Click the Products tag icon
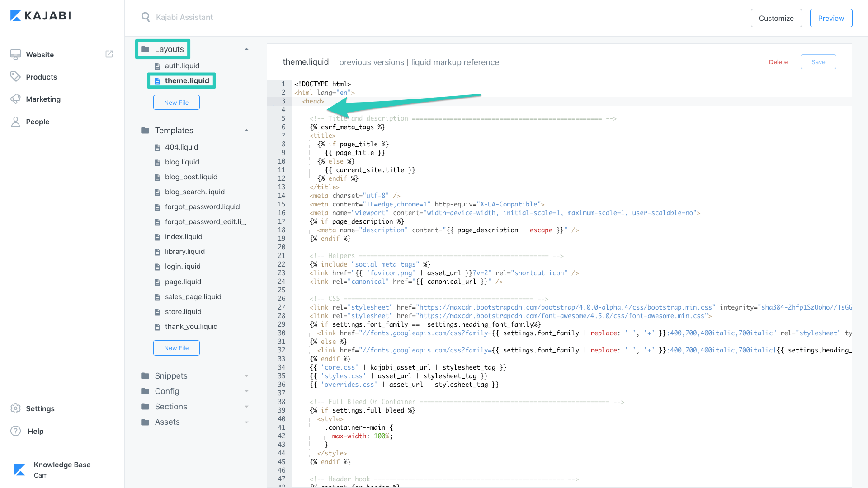This screenshot has height=488, width=868. tap(15, 77)
